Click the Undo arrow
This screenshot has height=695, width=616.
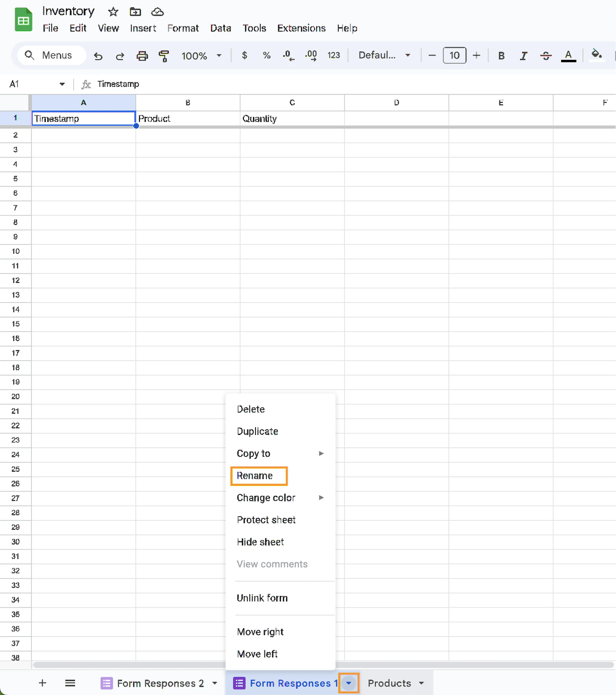tap(98, 56)
